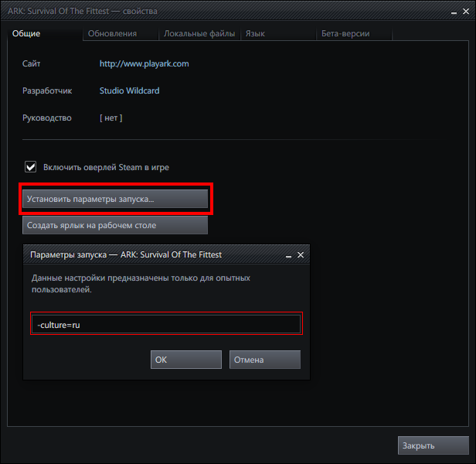Click Создать ярлык на рабочем столе button
The width and height of the screenshot is (476, 464).
115,225
